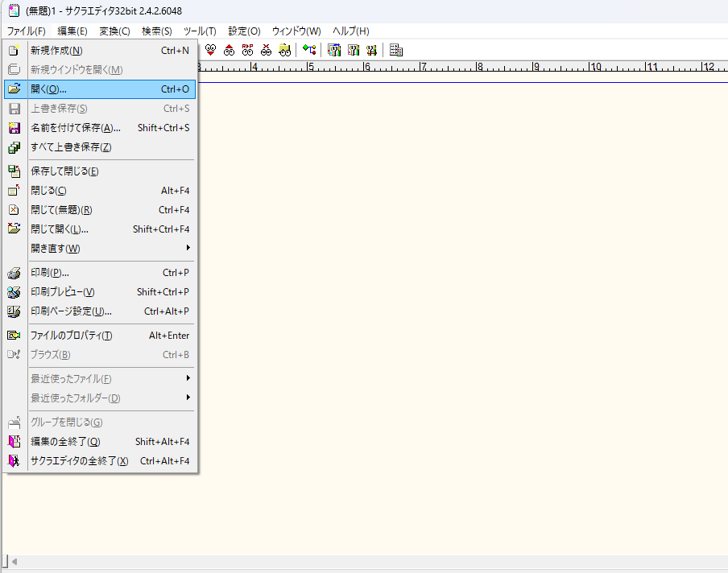
Task: Expand the 最近使ったフォルダー submenu arrow
Action: 188,398
